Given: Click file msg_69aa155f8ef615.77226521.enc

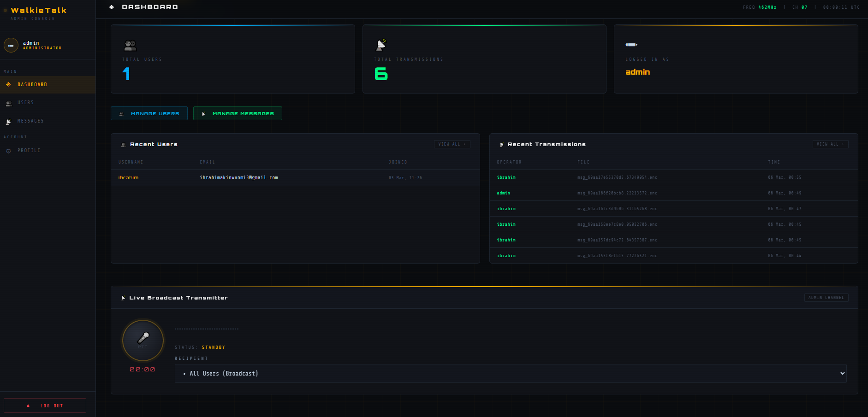Looking at the screenshot, I should pyautogui.click(x=617, y=256).
